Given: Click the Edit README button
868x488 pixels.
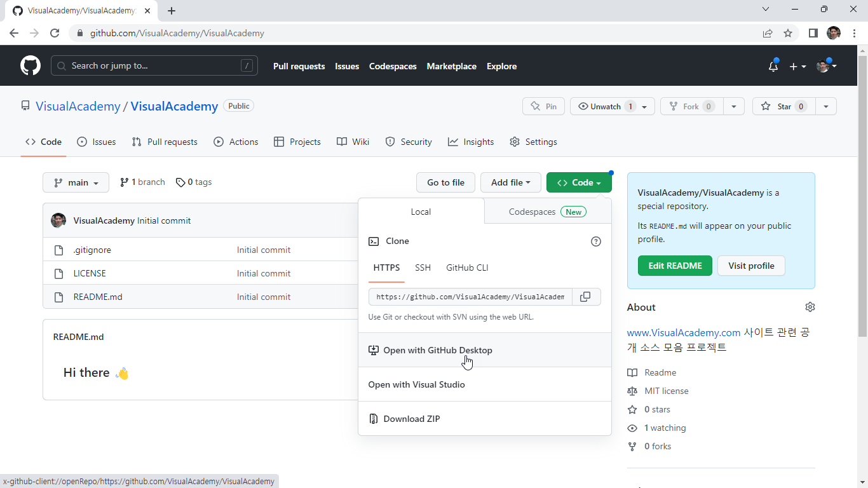Looking at the screenshot, I should 675,266.
